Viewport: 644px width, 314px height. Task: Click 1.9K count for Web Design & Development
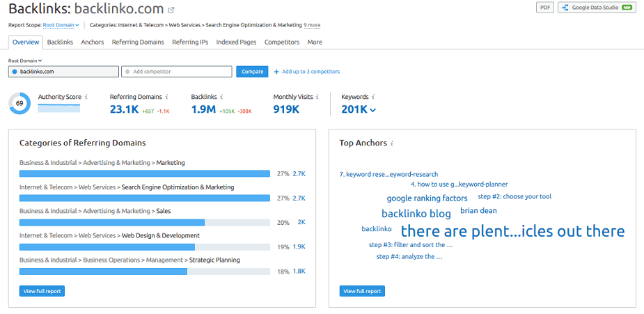(299, 247)
